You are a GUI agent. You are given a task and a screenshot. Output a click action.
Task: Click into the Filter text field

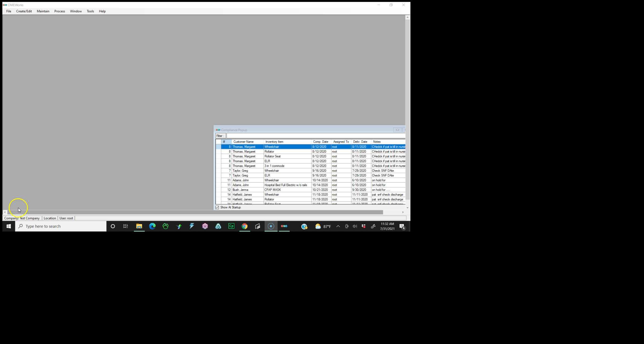coord(316,136)
